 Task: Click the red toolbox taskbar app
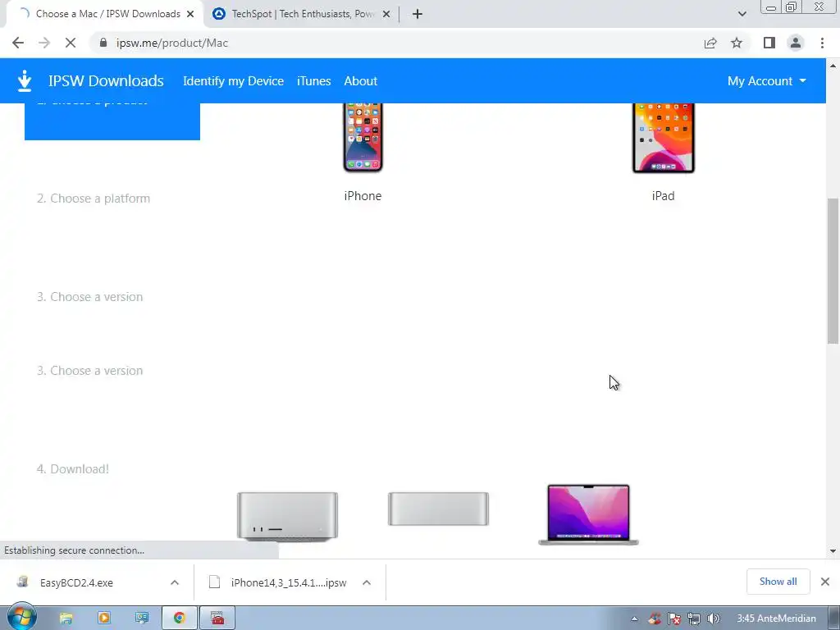pyautogui.click(x=217, y=619)
